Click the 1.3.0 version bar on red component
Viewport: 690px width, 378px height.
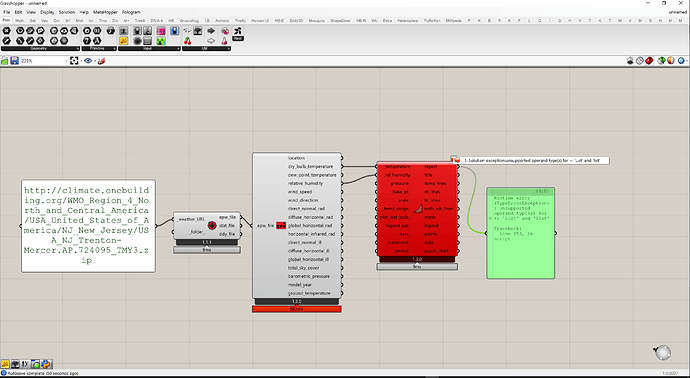click(417, 259)
